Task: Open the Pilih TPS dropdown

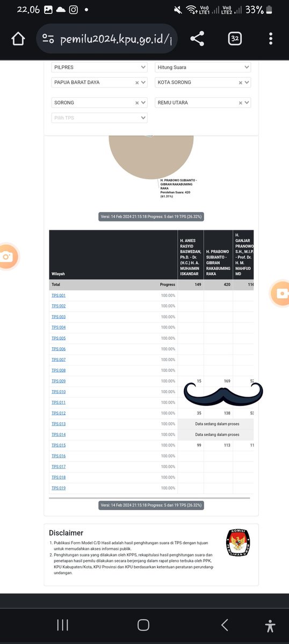Action: click(x=99, y=118)
